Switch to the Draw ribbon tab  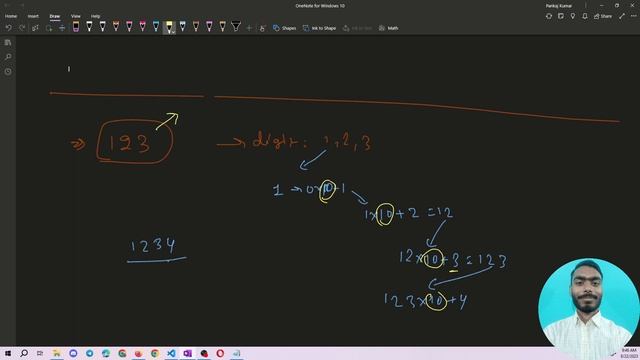[x=55, y=16]
